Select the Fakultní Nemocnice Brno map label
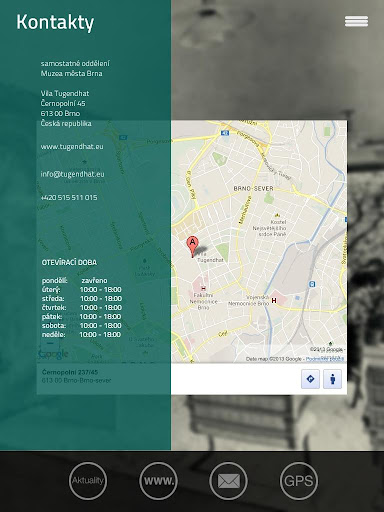This screenshot has width=384, height=512. pyautogui.click(x=203, y=301)
